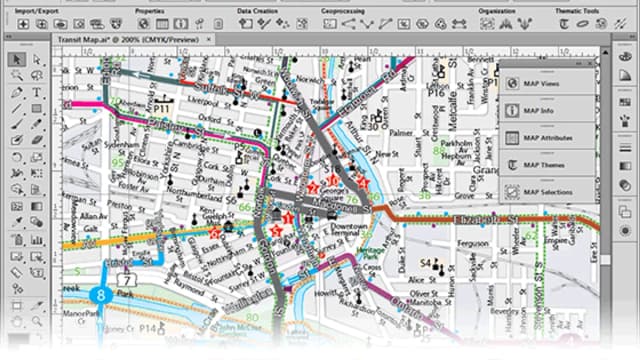Open the Stroke panel icon in right dock
This screenshot has width=640, height=360.
[625, 148]
